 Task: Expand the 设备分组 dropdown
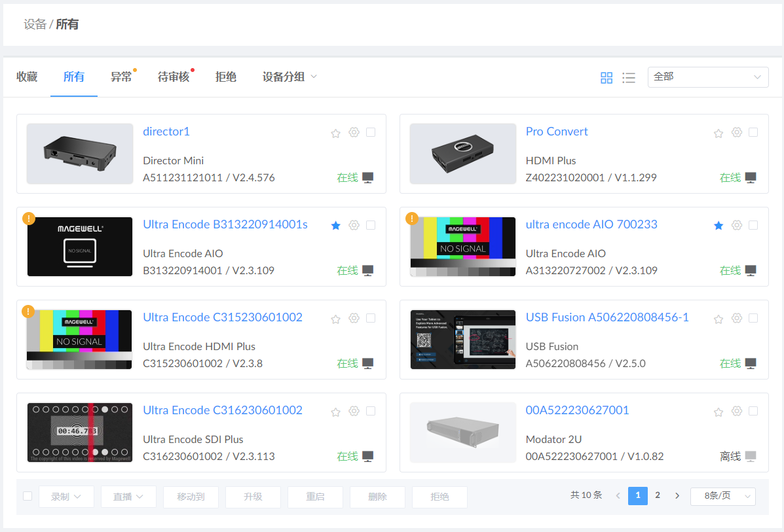pyautogui.click(x=289, y=77)
